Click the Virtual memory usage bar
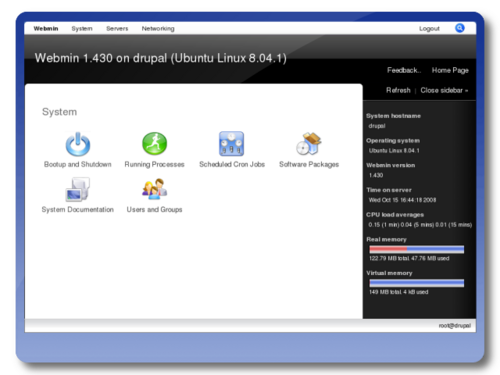The width and height of the screenshot is (500, 375). click(x=416, y=283)
